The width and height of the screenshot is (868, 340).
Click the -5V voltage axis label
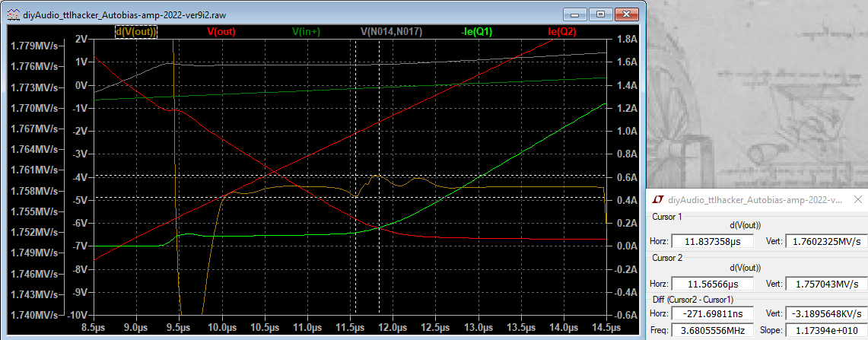81,200
